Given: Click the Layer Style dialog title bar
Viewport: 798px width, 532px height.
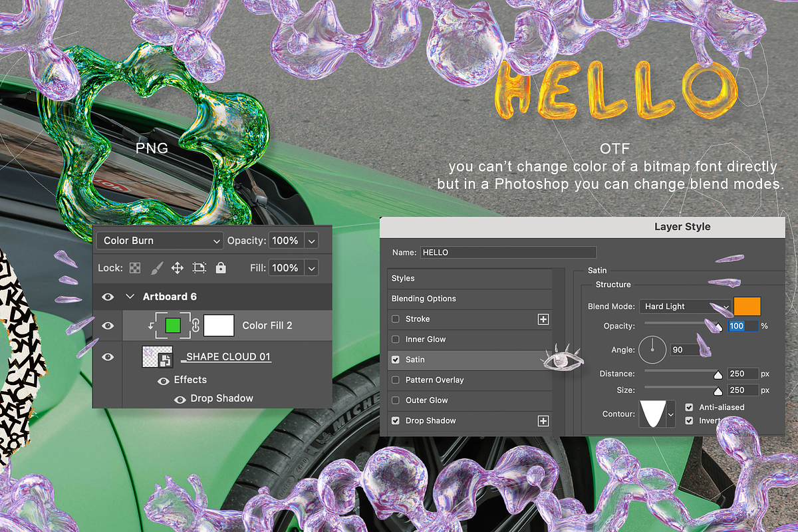Looking at the screenshot, I should [583, 227].
